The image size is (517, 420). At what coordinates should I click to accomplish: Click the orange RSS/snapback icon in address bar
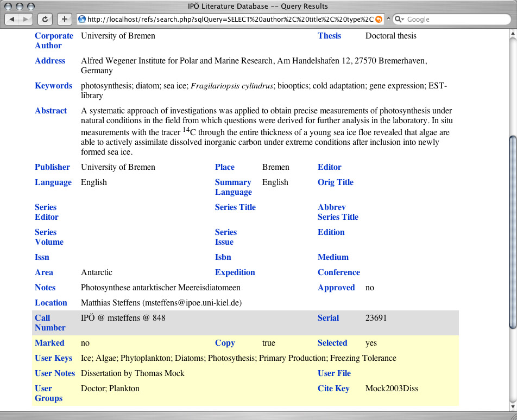coord(379,20)
